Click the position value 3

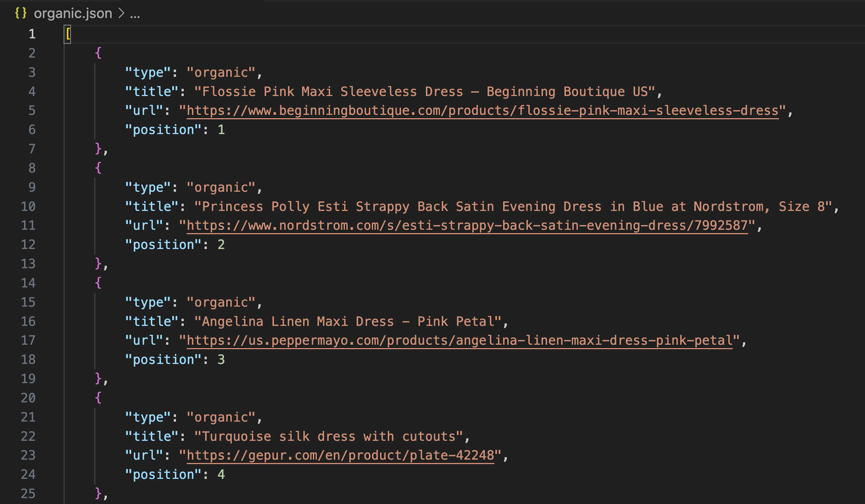[x=221, y=360]
